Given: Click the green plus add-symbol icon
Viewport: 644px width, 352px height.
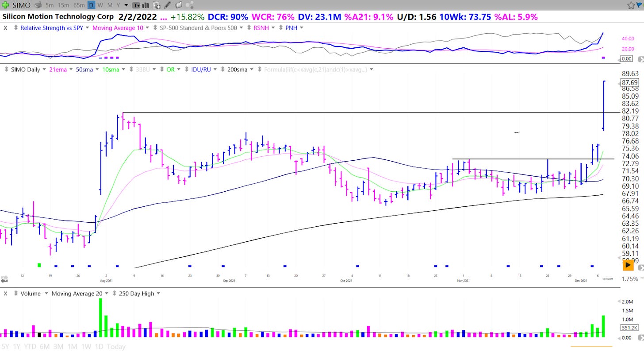Looking at the screenshot, I should coord(5,5).
